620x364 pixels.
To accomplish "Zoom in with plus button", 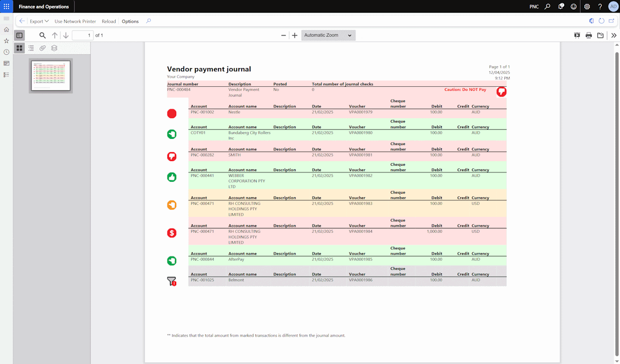I will (295, 36).
